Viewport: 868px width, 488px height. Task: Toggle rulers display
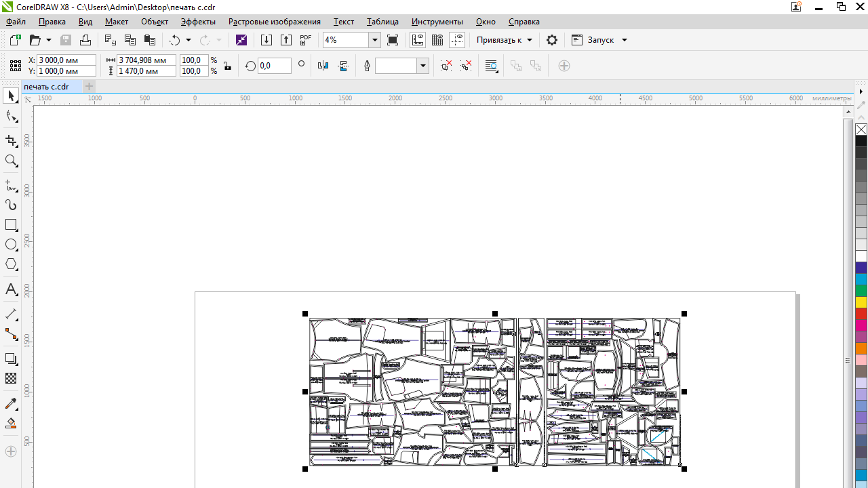418,40
